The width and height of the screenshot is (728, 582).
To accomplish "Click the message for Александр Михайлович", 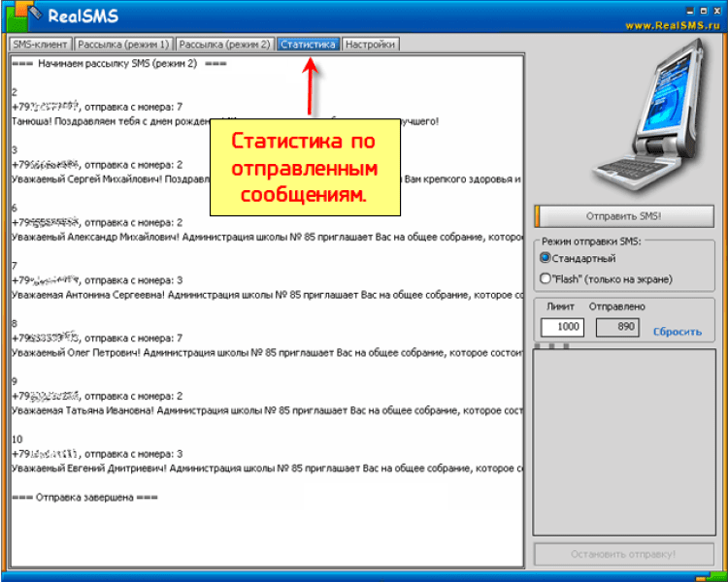I will click(x=268, y=237).
